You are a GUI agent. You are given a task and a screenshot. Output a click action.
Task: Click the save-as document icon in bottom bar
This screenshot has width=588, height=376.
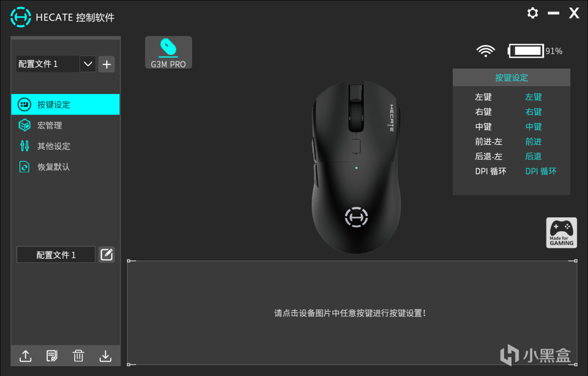pos(52,356)
